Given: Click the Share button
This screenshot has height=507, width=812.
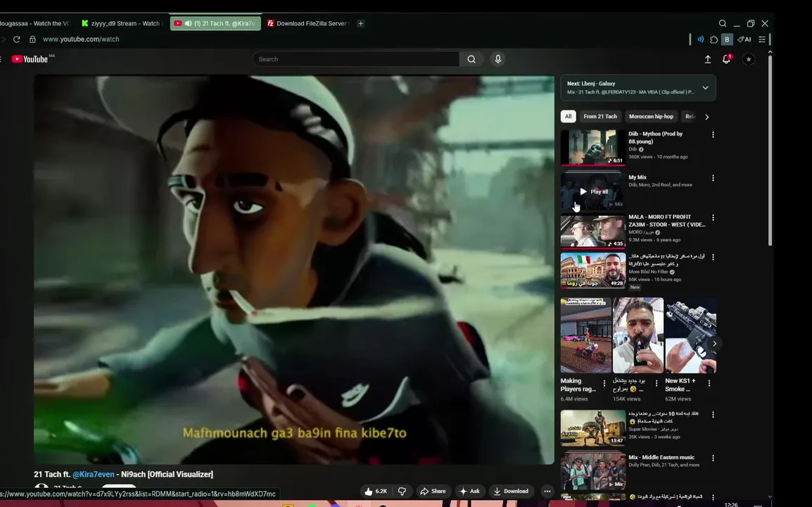Looking at the screenshot, I should click(433, 492).
